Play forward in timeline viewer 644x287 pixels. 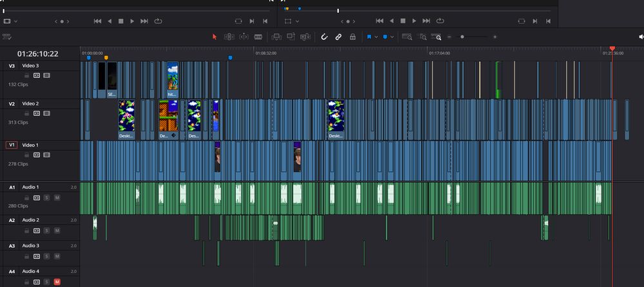414,21
